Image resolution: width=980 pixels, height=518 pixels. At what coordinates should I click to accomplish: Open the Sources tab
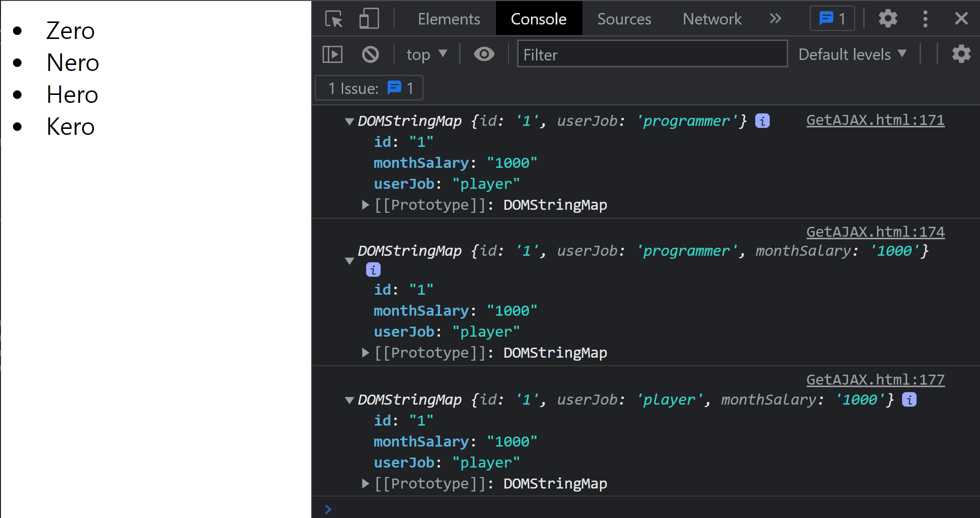[624, 19]
